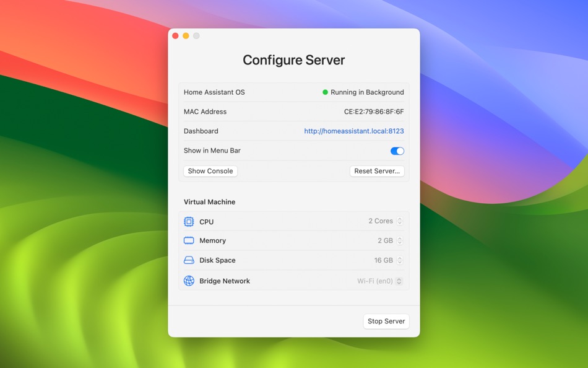The height and width of the screenshot is (368, 588).
Task: Click the CPU chip icon
Action: pyautogui.click(x=189, y=222)
